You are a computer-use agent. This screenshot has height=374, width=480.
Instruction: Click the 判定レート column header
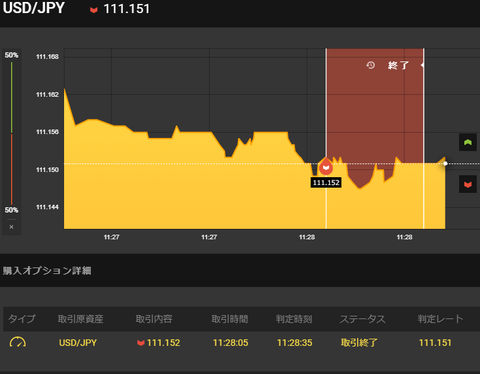pyautogui.click(x=440, y=319)
